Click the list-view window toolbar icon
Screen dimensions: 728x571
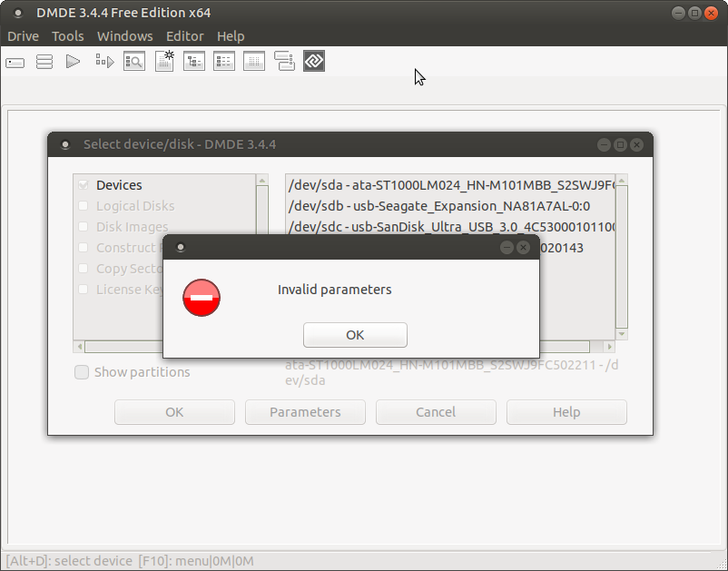[224, 62]
